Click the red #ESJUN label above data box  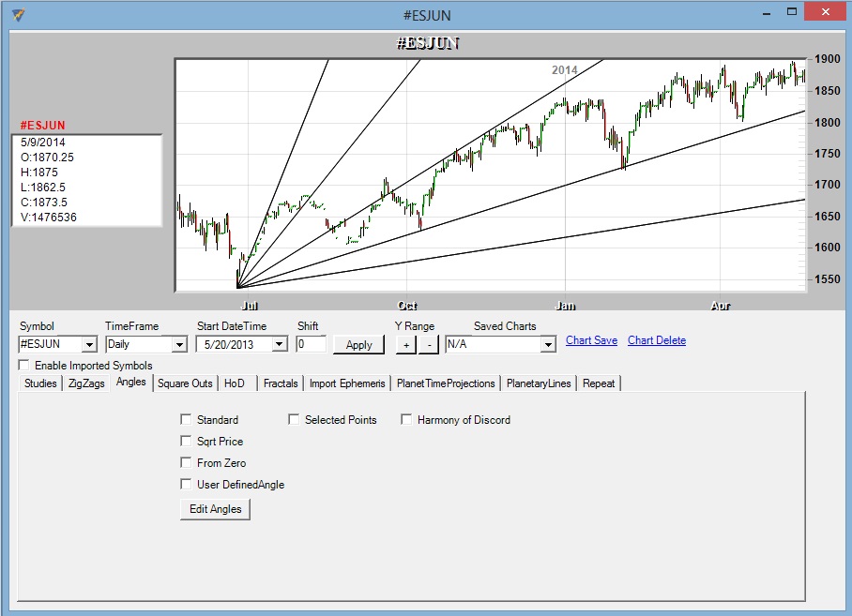click(43, 126)
